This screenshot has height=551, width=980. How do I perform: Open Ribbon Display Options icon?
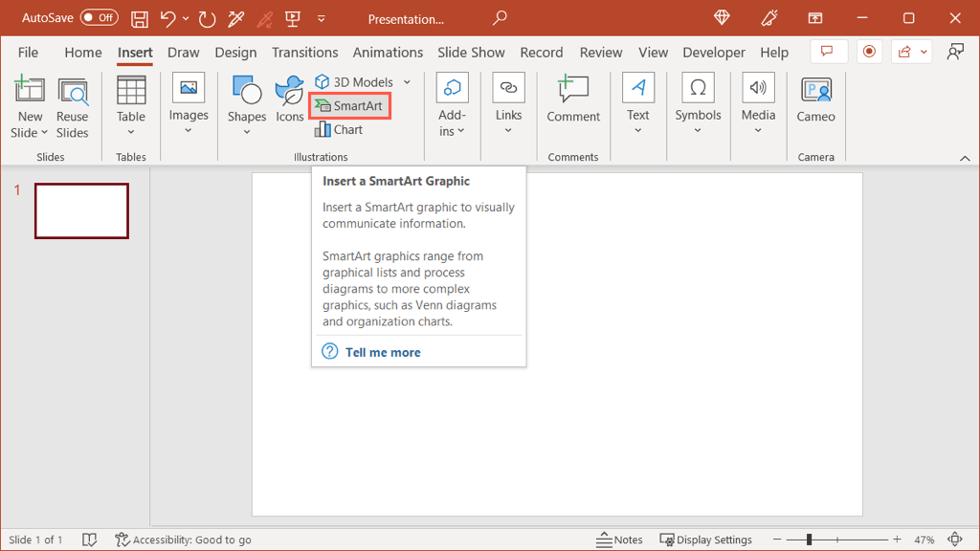815,19
